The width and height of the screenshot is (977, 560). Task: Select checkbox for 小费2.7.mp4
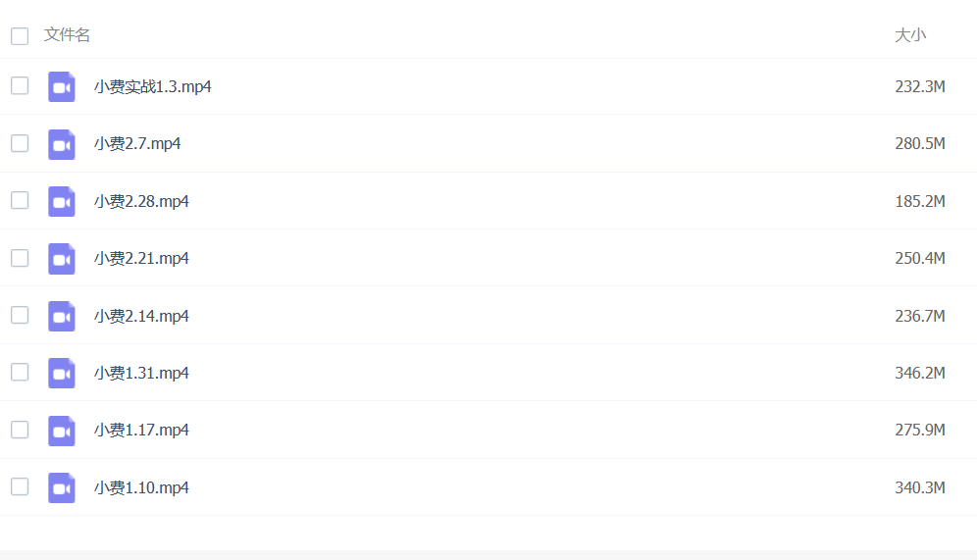tap(20, 143)
